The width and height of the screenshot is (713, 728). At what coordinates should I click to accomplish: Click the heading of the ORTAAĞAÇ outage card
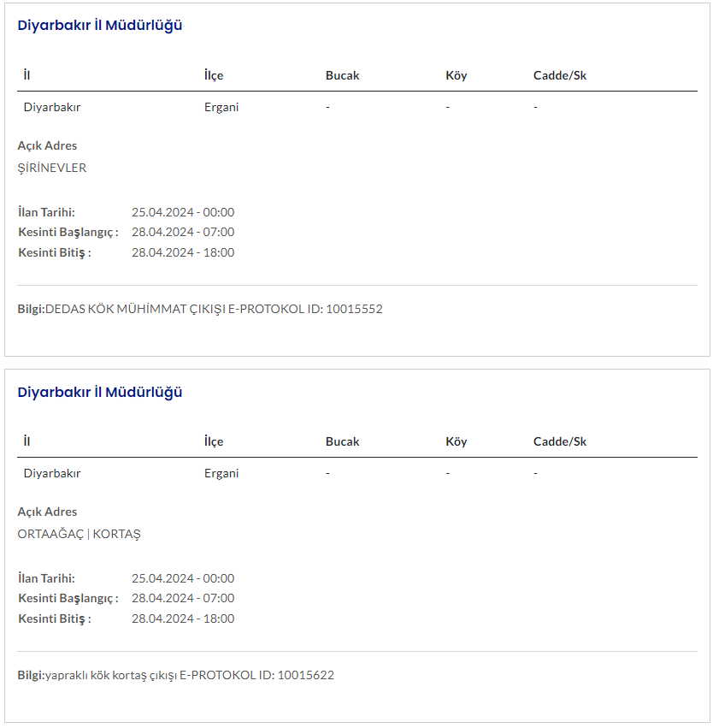100,392
